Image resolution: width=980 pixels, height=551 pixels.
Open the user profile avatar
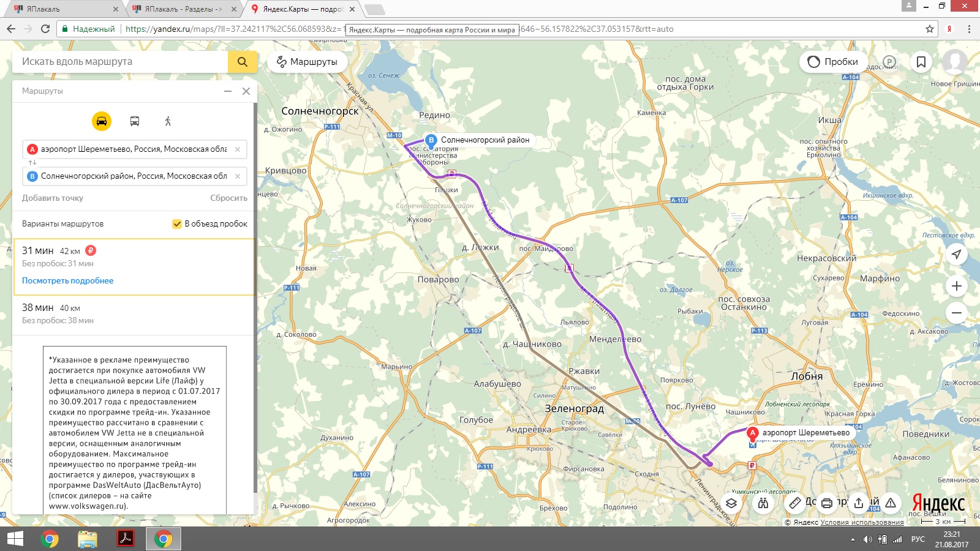pyautogui.click(x=954, y=62)
